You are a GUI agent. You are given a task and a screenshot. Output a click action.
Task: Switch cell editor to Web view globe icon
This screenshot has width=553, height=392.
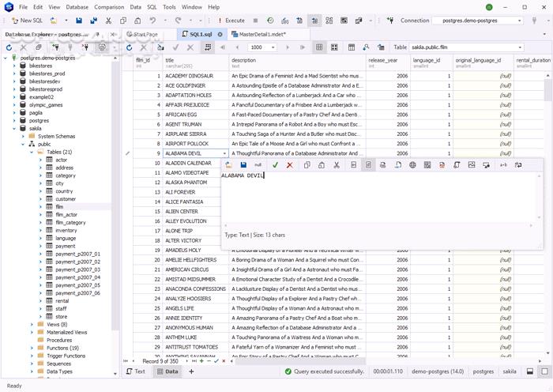coord(412,164)
